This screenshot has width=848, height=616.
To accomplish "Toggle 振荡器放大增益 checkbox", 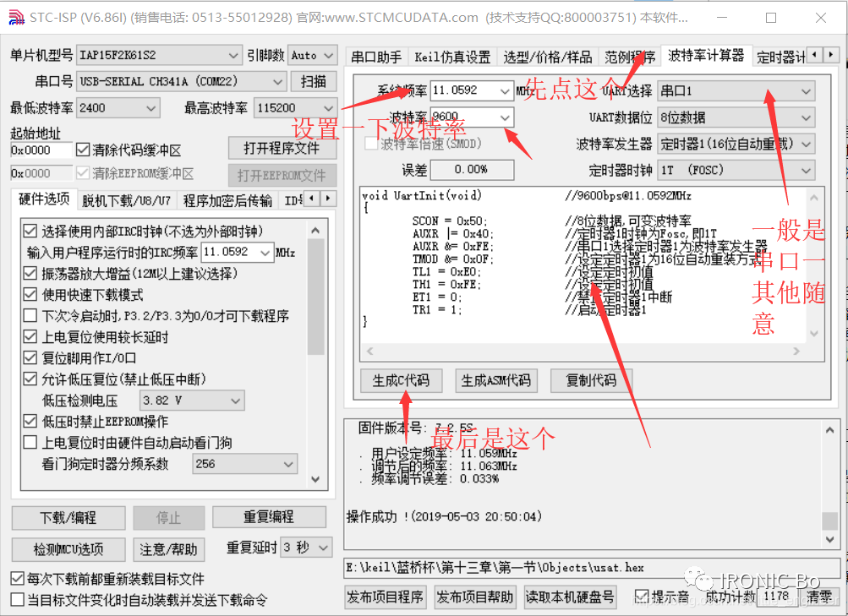I will pos(30,274).
